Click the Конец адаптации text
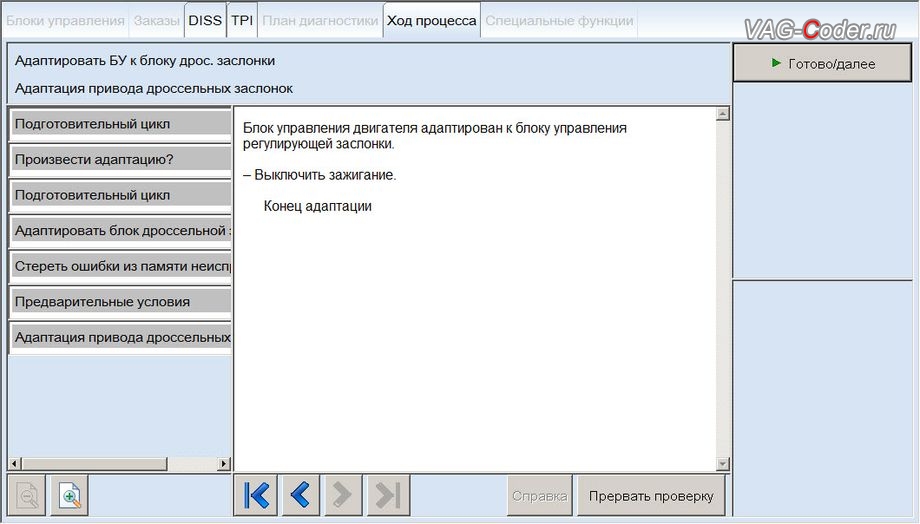The width and height of the screenshot is (920, 524). [x=317, y=206]
